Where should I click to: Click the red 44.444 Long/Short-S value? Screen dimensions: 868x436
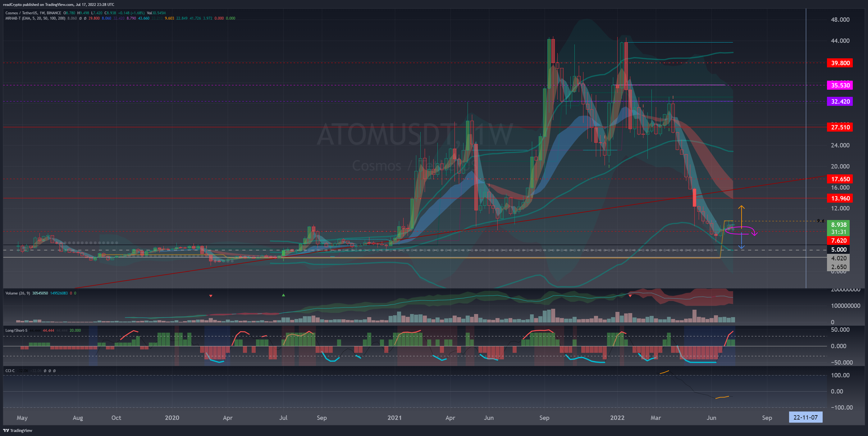pyautogui.click(x=48, y=330)
